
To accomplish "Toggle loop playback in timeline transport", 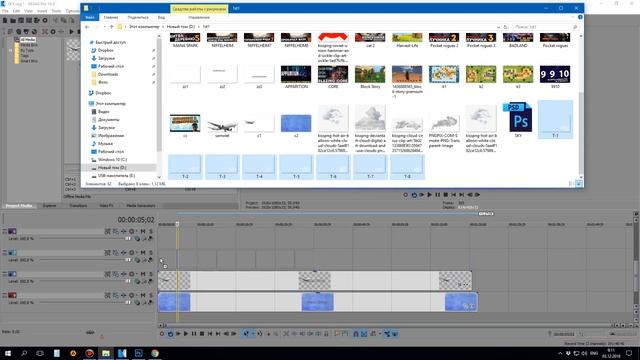I will (x=170, y=334).
